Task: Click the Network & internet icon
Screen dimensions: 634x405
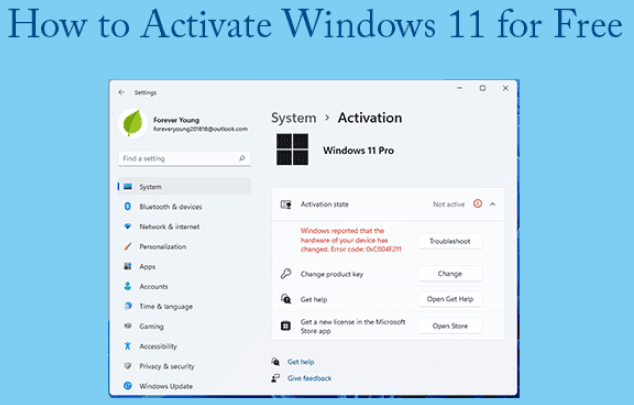Action: pyautogui.click(x=127, y=226)
